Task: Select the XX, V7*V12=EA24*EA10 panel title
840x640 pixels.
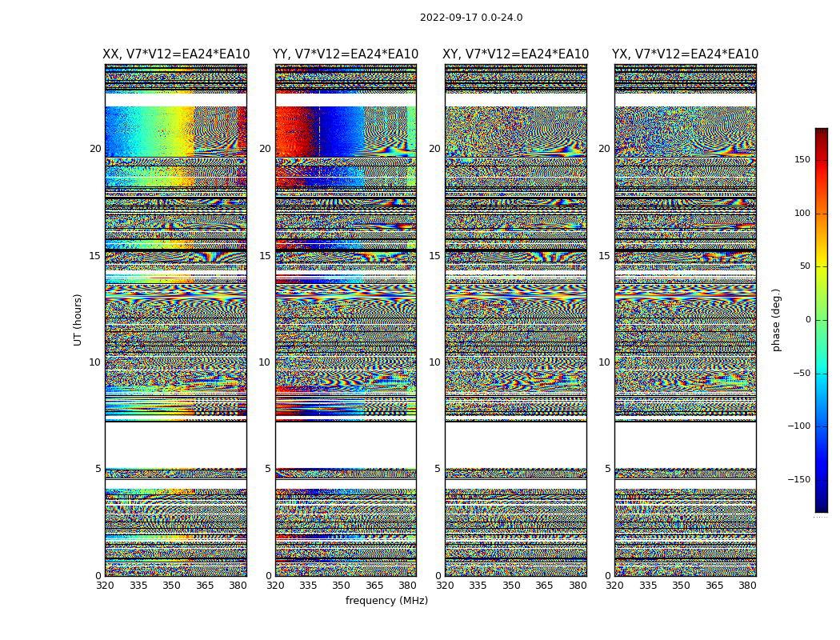Action: point(176,54)
